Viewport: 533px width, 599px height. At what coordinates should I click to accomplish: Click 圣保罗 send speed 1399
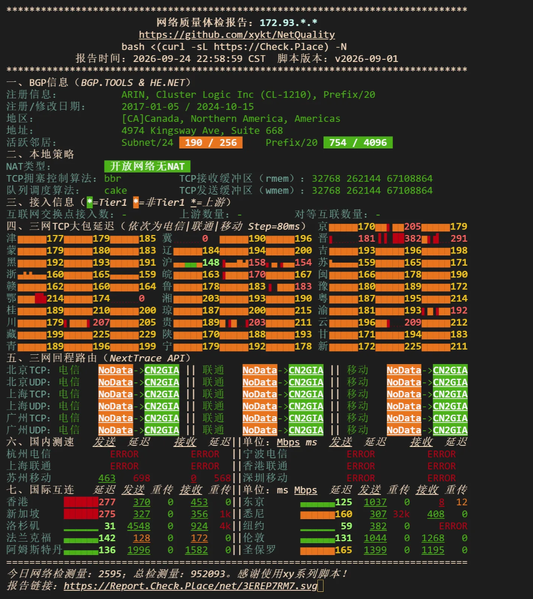coord(375,550)
